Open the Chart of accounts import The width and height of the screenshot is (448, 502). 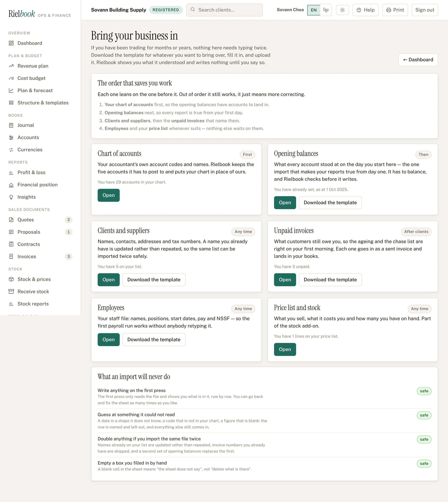tap(108, 195)
